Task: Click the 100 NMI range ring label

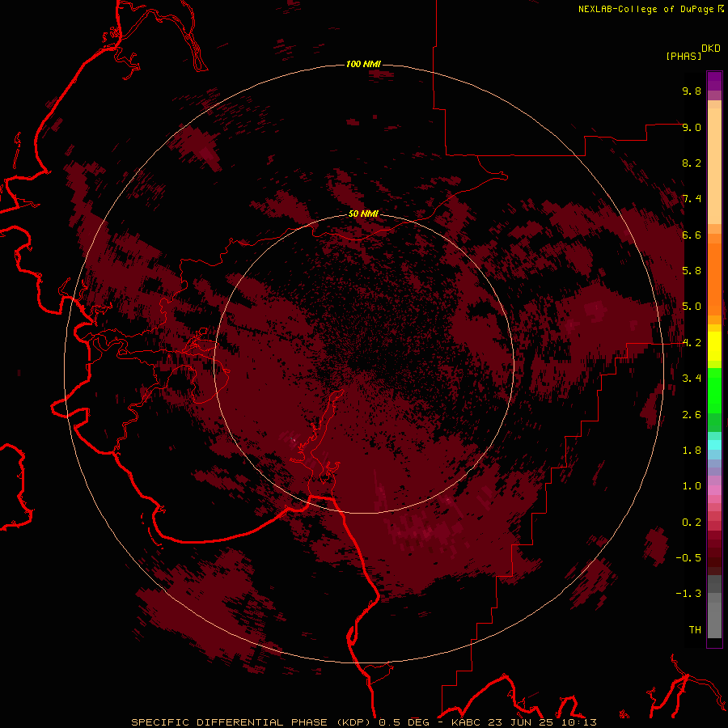Action: click(363, 64)
